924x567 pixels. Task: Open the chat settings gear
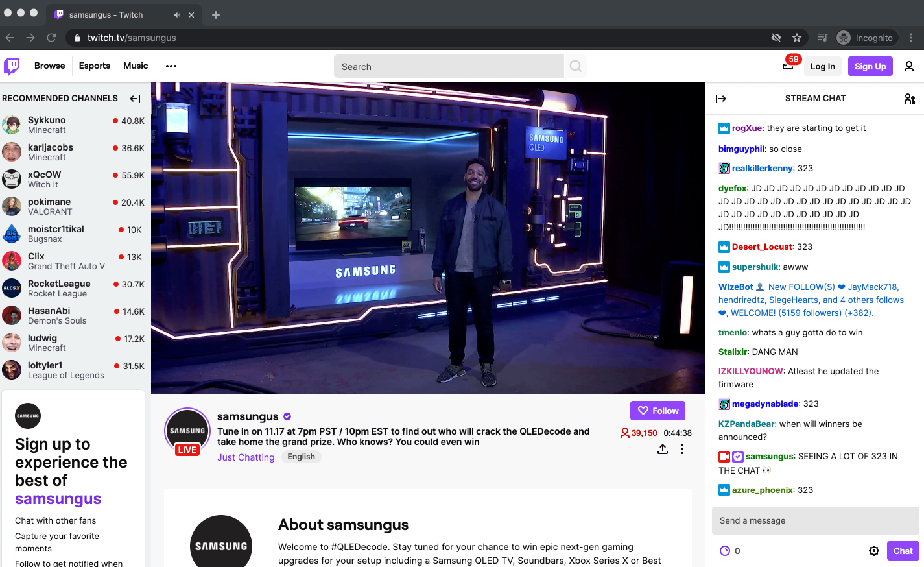click(x=874, y=551)
